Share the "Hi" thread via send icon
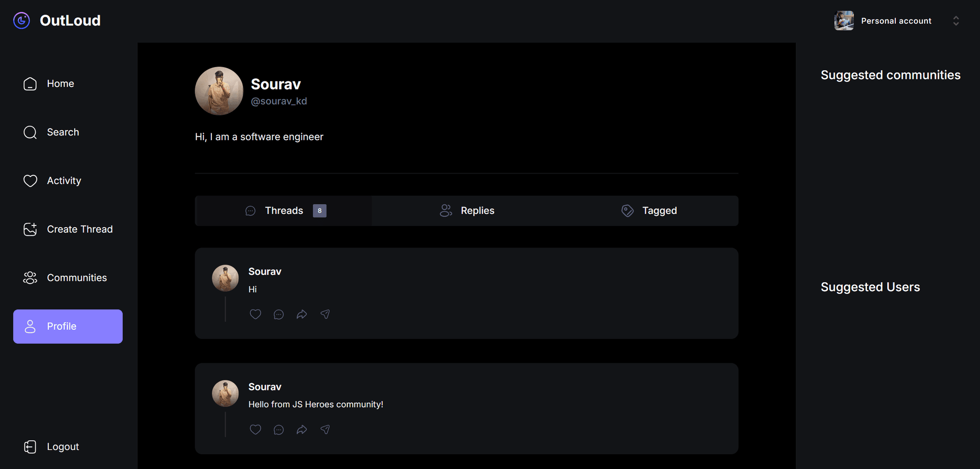 point(325,314)
